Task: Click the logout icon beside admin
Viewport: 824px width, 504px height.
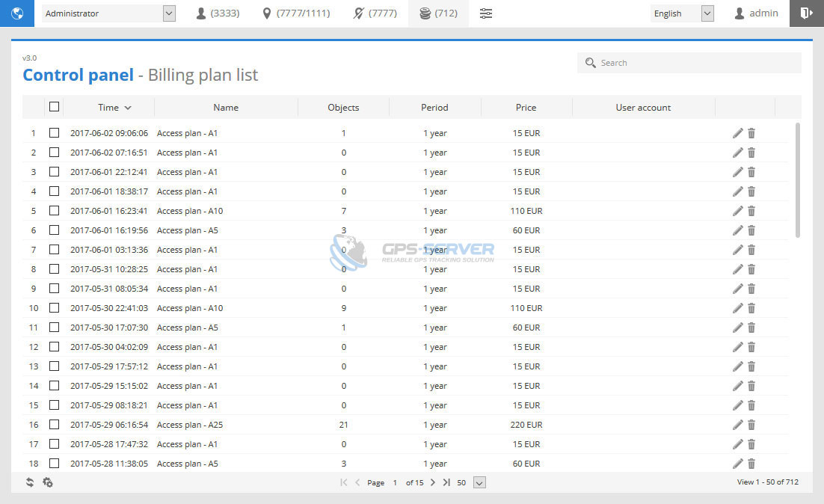Action: 807,13
